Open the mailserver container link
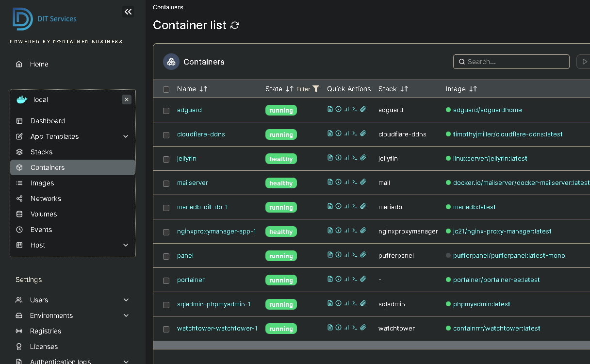The height and width of the screenshot is (364, 590). click(193, 182)
